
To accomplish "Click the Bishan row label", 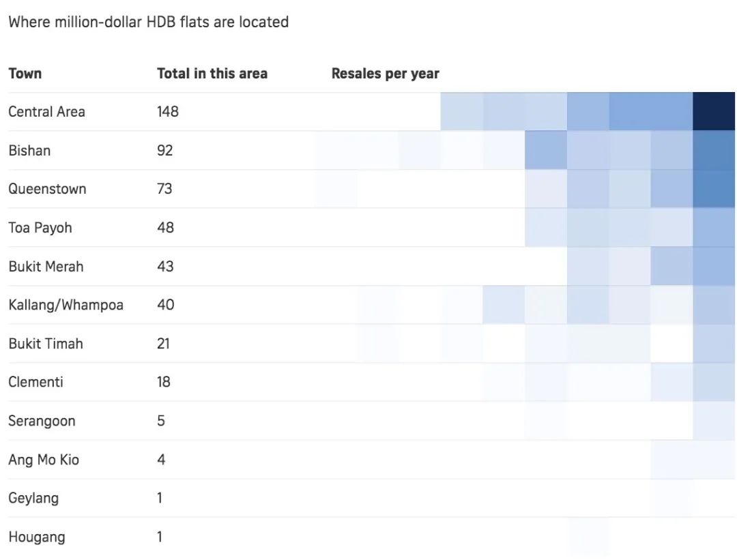I will pos(29,150).
